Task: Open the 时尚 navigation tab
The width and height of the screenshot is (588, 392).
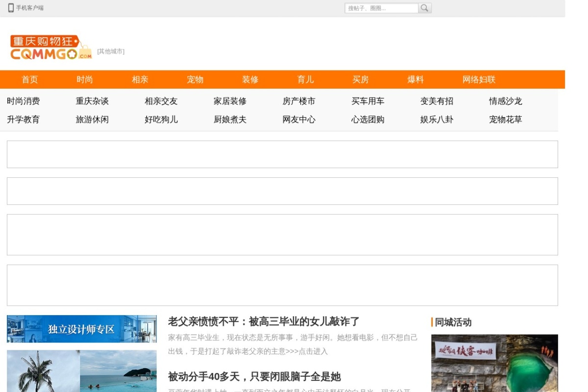Action: (85, 79)
